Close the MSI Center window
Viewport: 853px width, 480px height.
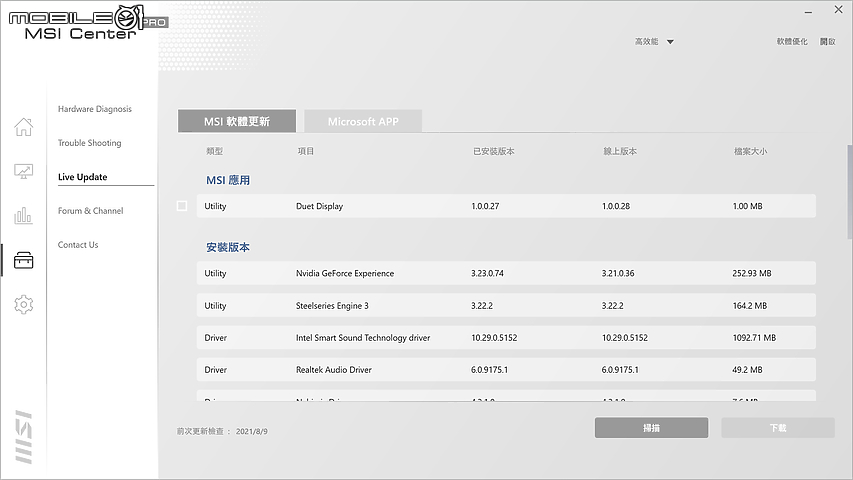[838, 10]
